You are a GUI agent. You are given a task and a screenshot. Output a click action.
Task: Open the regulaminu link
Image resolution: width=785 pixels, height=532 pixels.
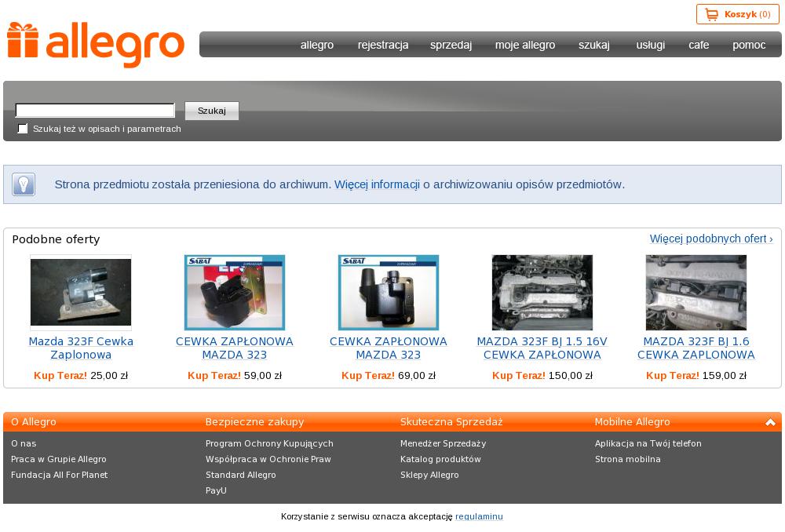click(x=479, y=516)
